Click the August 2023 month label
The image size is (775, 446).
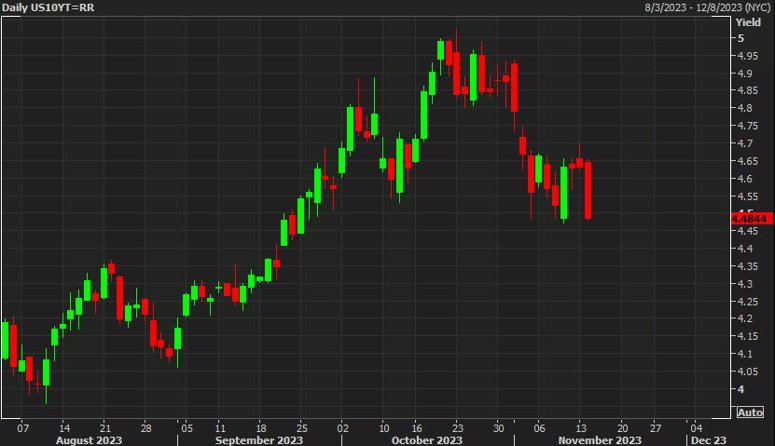[89, 440]
